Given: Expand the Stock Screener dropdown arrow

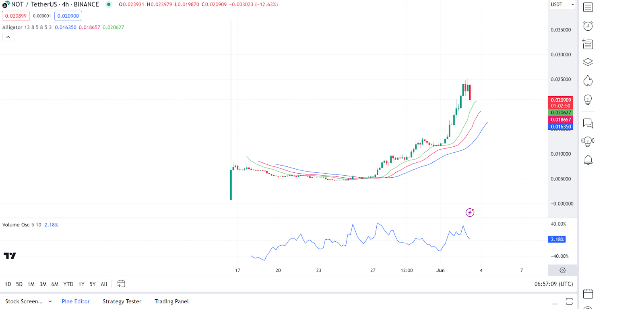Looking at the screenshot, I should pyautogui.click(x=50, y=301).
